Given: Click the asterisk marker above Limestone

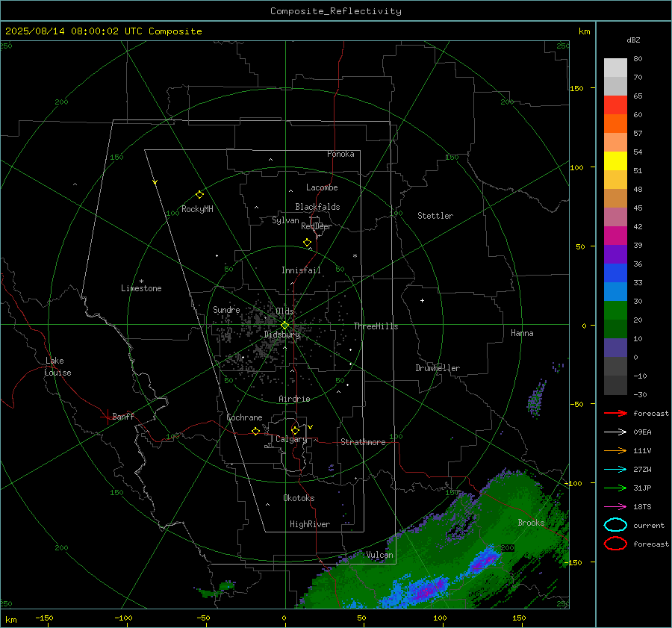Looking at the screenshot, I should (x=141, y=282).
